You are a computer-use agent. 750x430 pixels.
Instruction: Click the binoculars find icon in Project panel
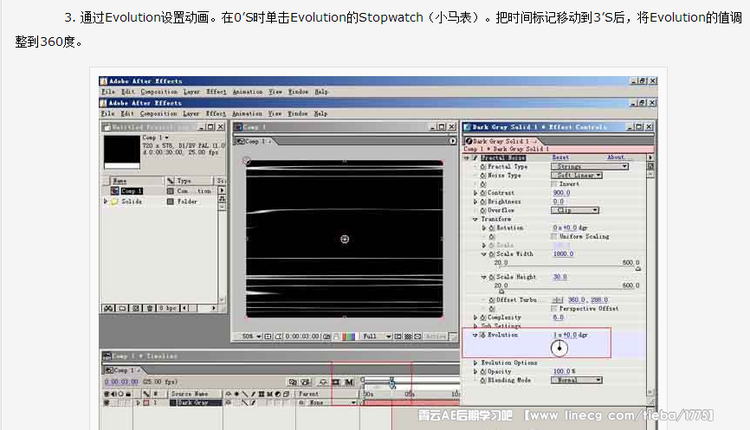pyautogui.click(x=109, y=309)
